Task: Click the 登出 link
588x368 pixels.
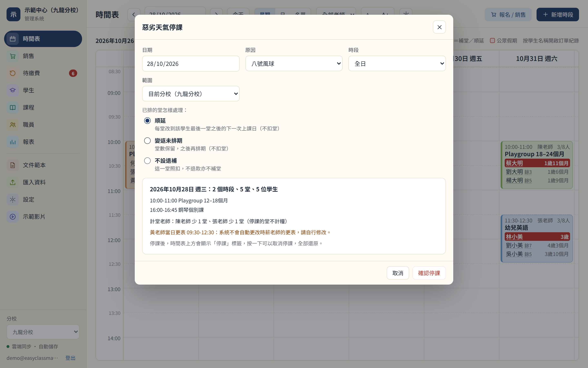Action: click(x=70, y=358)
